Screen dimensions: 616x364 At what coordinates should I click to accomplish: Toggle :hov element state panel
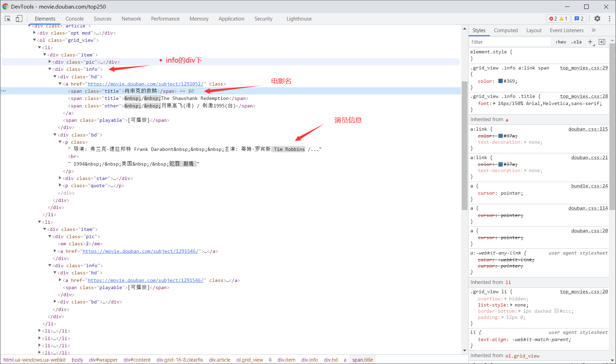tap(561, 42)
